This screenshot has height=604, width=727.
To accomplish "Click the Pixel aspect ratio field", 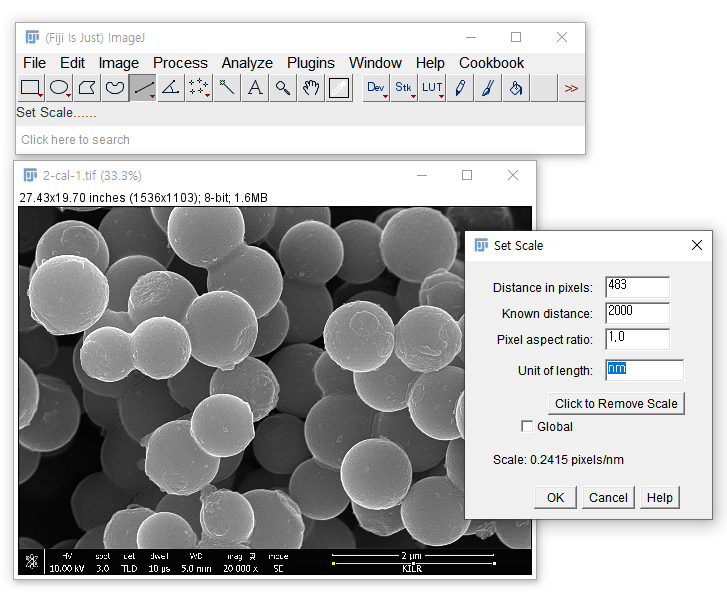I will tap(638, 339).
